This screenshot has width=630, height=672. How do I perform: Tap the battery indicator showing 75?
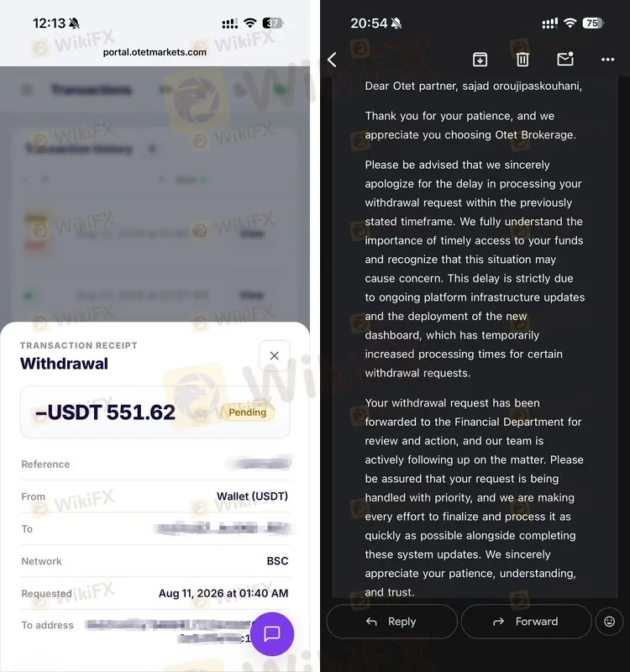click(593, 24)
